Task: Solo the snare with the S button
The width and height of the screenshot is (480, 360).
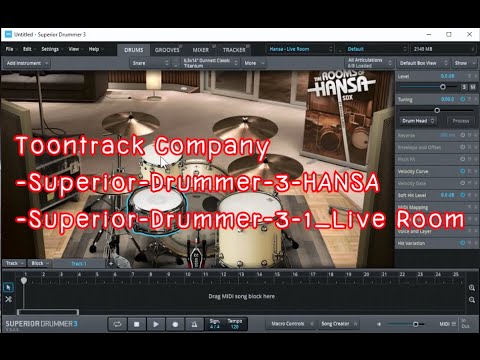Action: (464, 87)
